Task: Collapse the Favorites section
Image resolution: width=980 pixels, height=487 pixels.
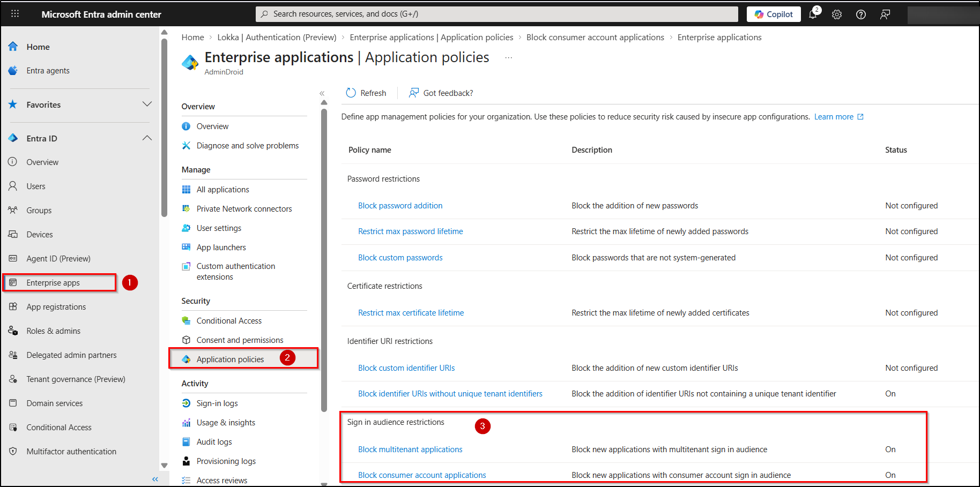Action: [147, 104]
